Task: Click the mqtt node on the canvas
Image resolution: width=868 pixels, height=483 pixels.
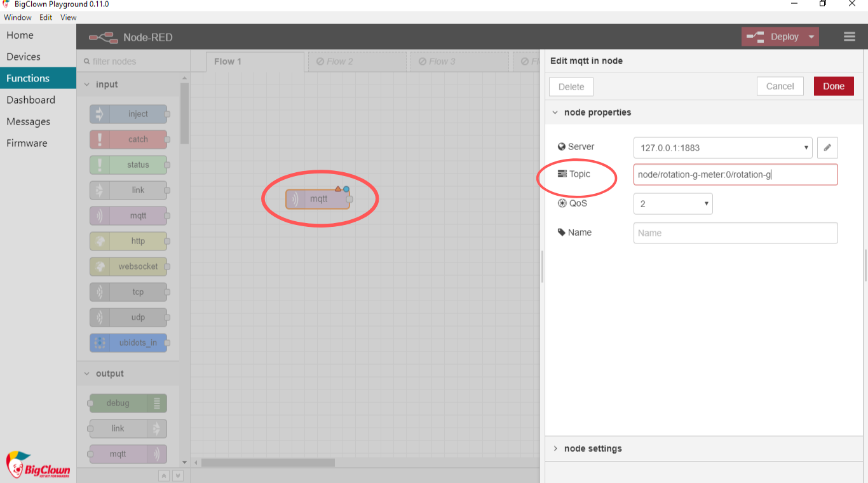Action: point(318,199)
